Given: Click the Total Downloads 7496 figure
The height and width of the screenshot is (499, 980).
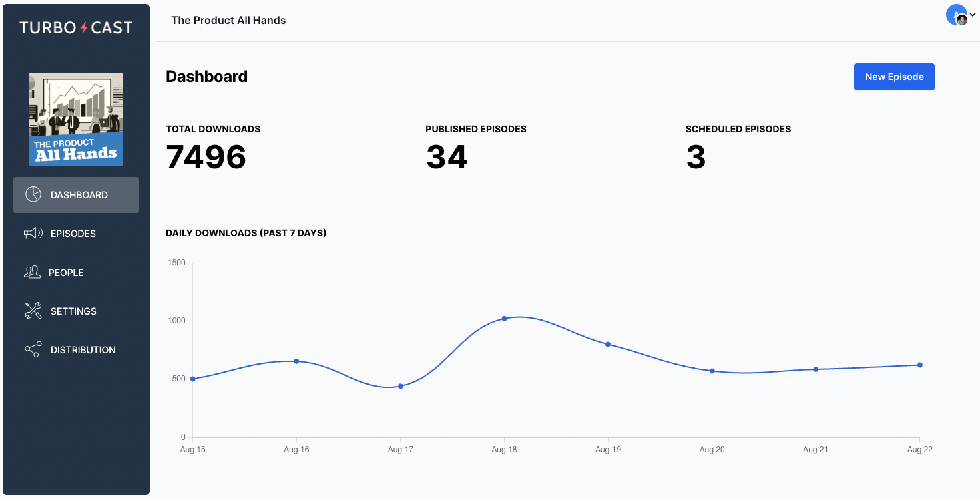Looking at the screenshot, I should 206,157.
